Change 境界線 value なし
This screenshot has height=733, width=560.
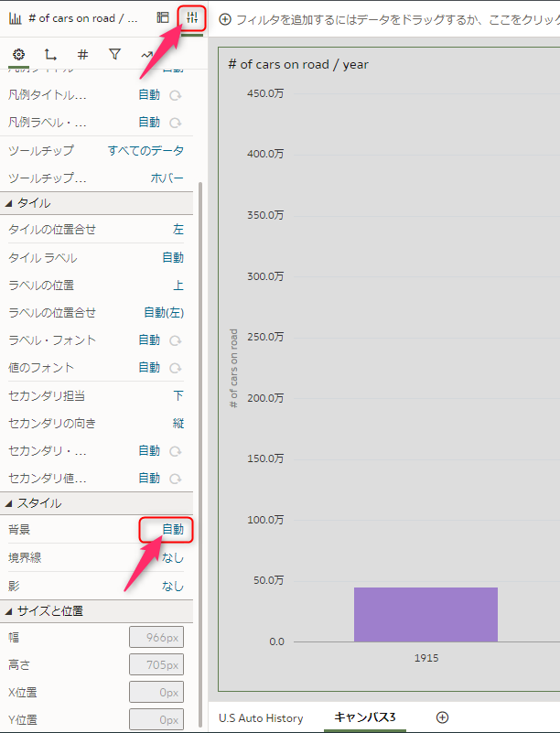coord(173,557)
